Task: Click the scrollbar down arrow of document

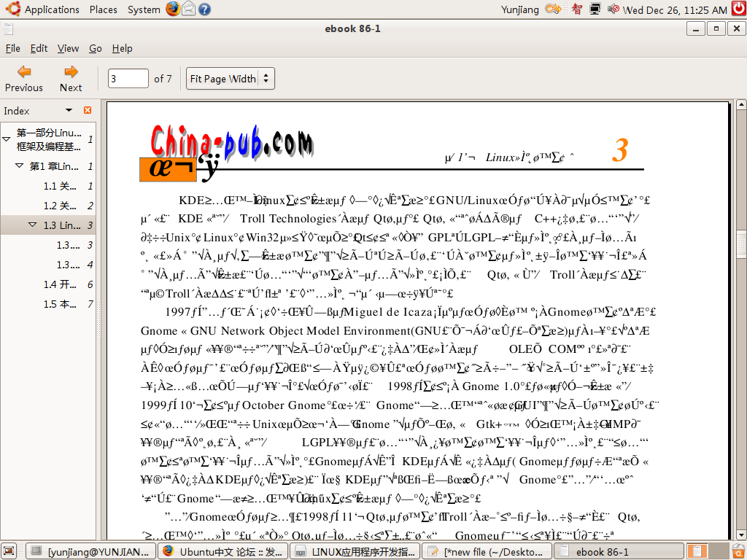Action: click(x=741, y=534)
